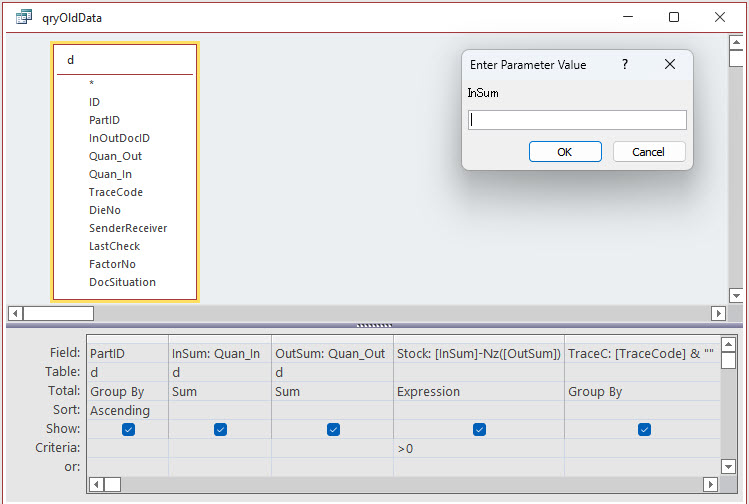The image size is (749, 504).
Task: Click the upper pane scroll-right arrow
Action: click(x=718, y=313)
